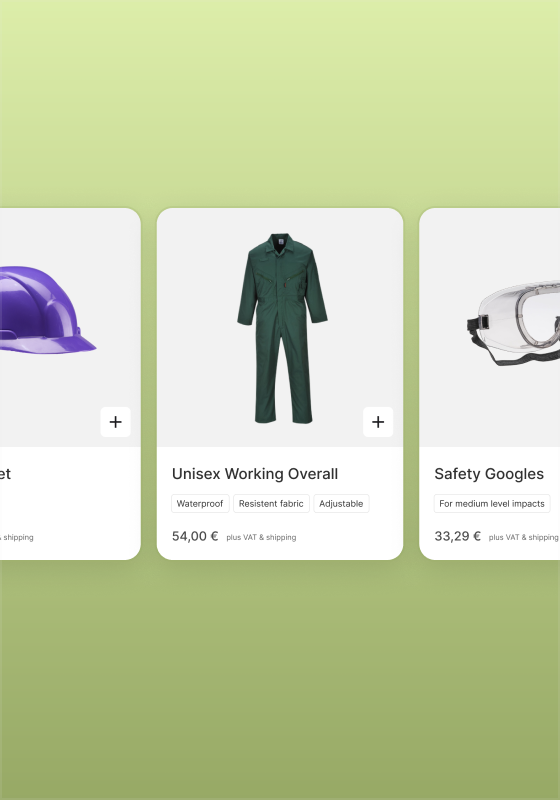This screenshot has height=800, width=560.
Task: Click the shipping text on helmet card
Action: (x=17, y=537)
